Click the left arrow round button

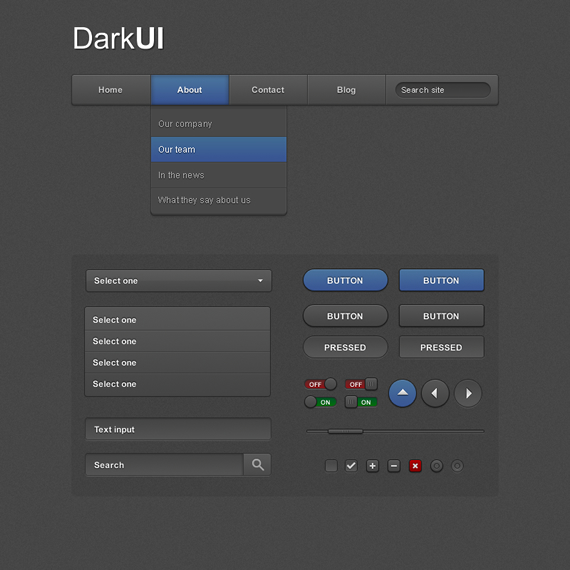click(435, 393)
